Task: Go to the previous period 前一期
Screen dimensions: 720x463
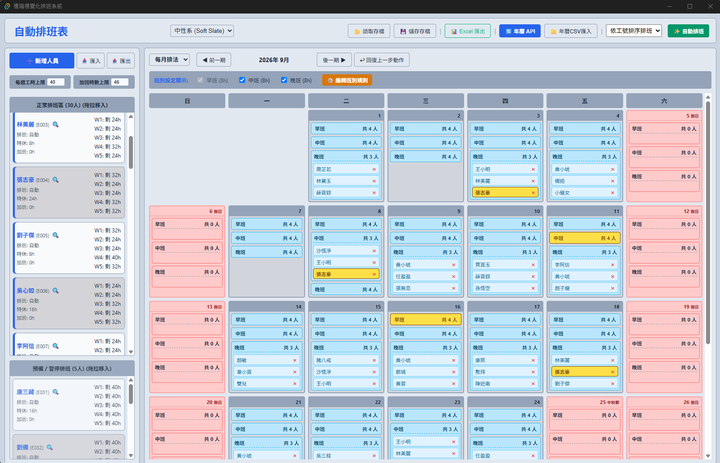Action: tap(214, 60)
